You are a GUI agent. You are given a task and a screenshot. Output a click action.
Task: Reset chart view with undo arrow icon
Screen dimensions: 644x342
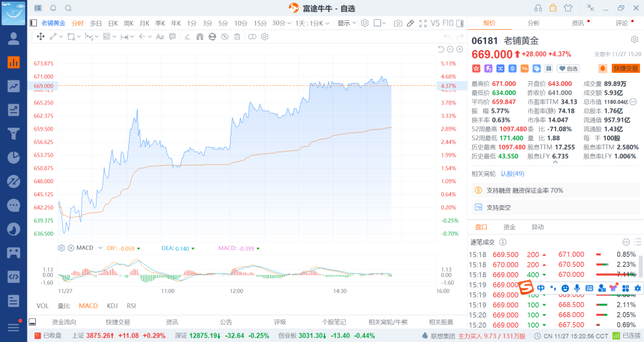(x=441, y=50)
